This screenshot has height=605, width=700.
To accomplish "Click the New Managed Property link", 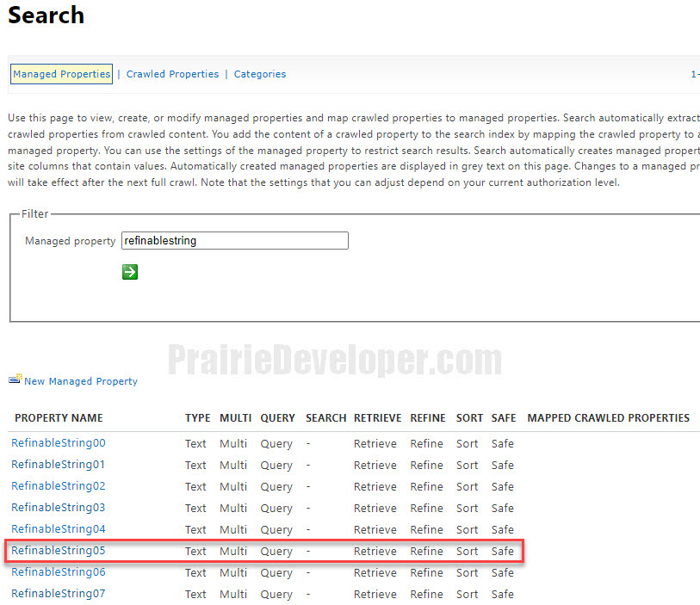I will 81,380.
